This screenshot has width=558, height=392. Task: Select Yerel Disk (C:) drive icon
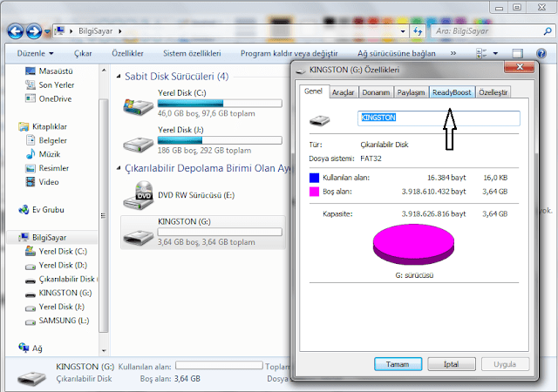(x=138, y=106)
